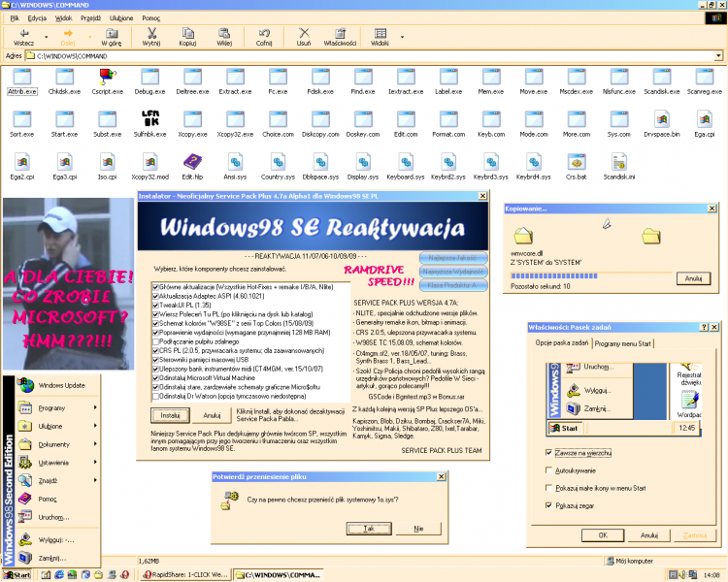The width and height of the screenshot is (728, 582).
Task: Uncheck Zawsze na wierzchu option
Action: coord(548,453)
